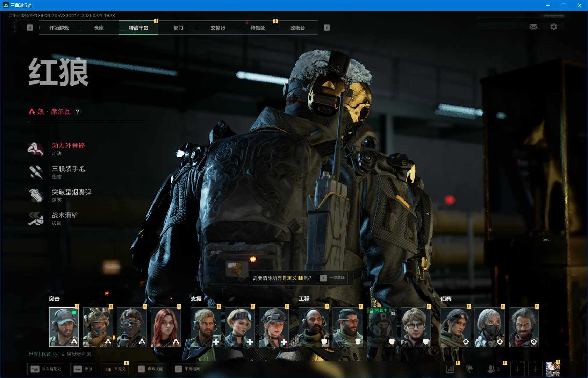The width and height of the screenshot is (588, 378).
Task: Select the red-haired female assault operator
Action: click(x=166, y=327)
